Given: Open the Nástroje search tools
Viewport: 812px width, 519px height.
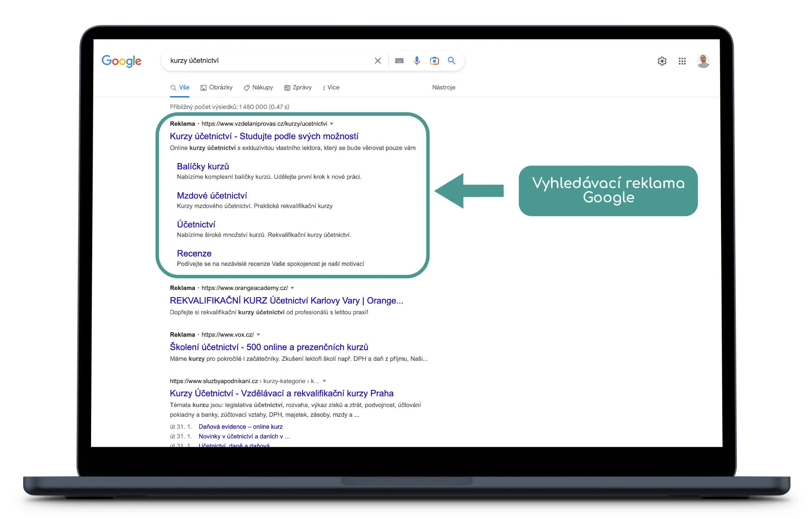Looking at the screenshot, I should 444,87.
